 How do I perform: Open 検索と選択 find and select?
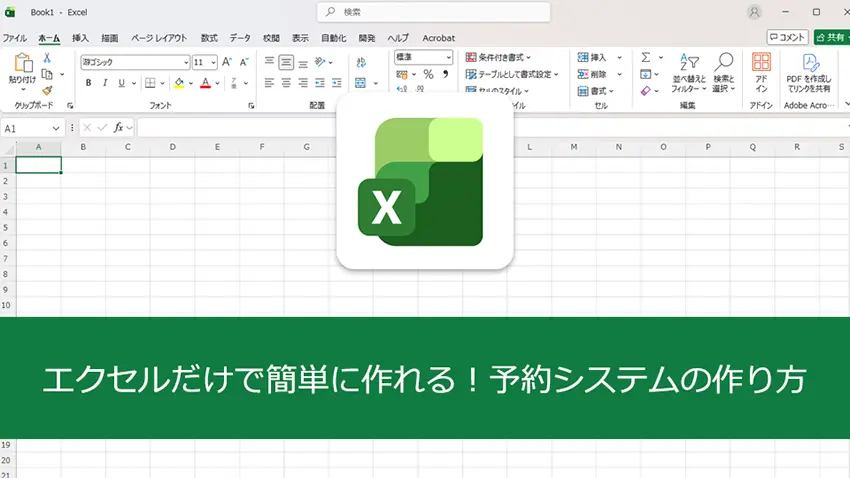(724, 73)
